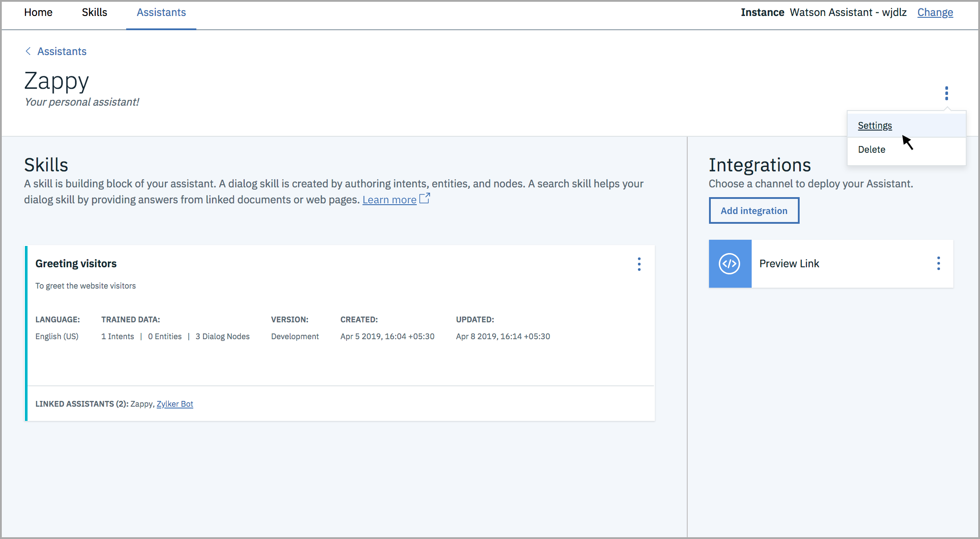Switch to the Skills tab
The image size is (980, 539).
94,12
